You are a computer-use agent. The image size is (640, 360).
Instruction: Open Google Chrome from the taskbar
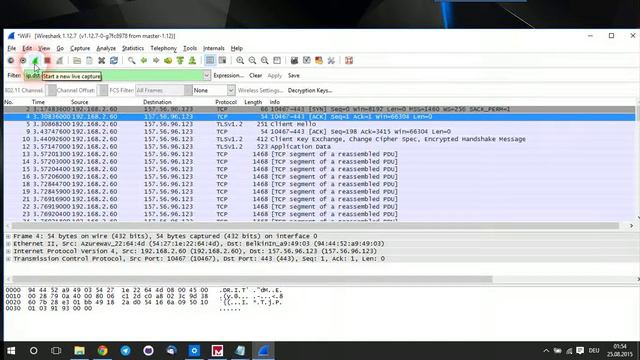(102, 351)
